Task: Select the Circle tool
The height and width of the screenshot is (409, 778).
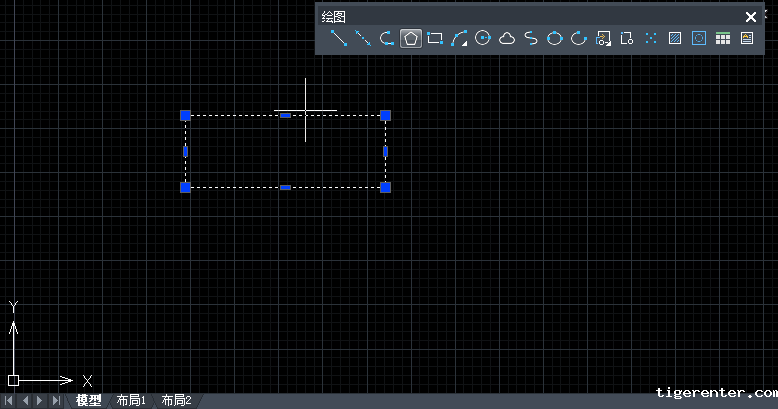Action: click(x=483, y=39)
